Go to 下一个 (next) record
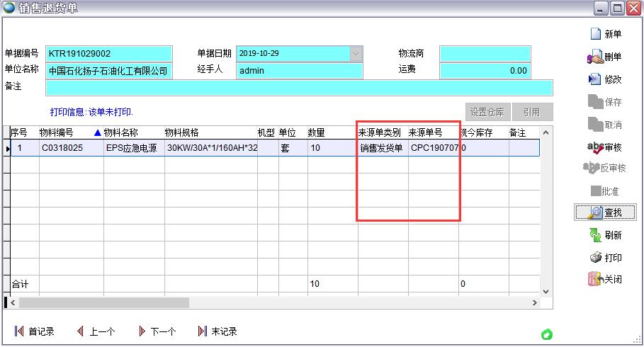Screen dimensions: 644x347 coord(157,331)
